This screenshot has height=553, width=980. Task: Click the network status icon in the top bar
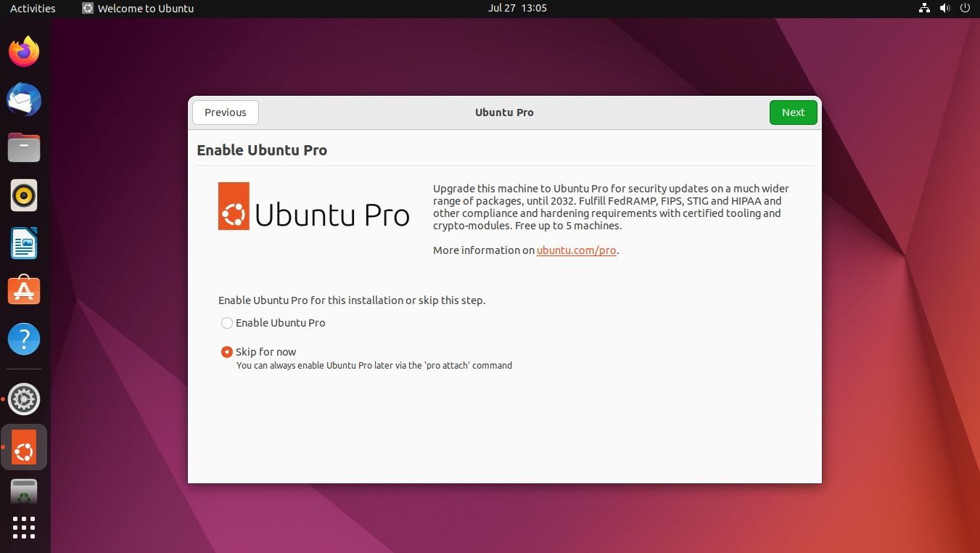[x=924, y=9]
